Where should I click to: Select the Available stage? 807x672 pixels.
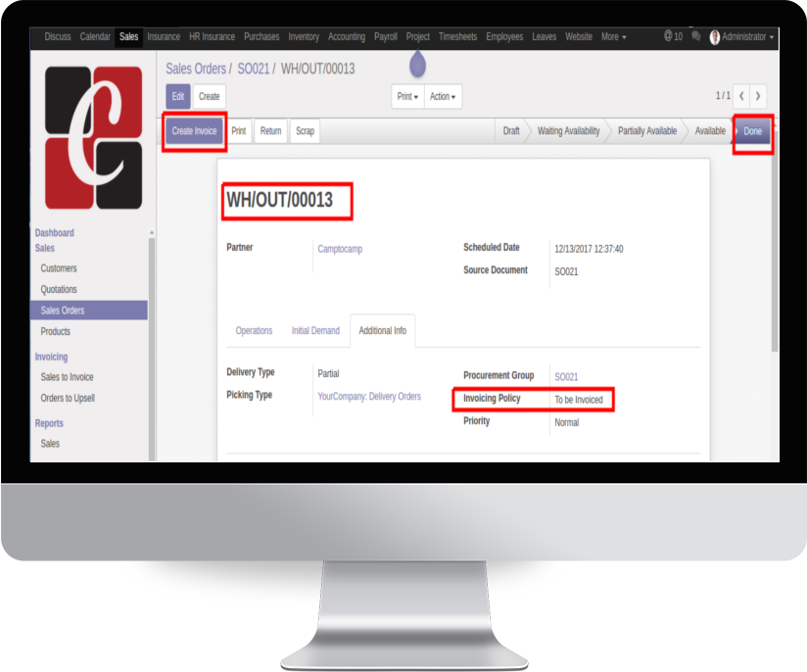(x=710, y=131)
